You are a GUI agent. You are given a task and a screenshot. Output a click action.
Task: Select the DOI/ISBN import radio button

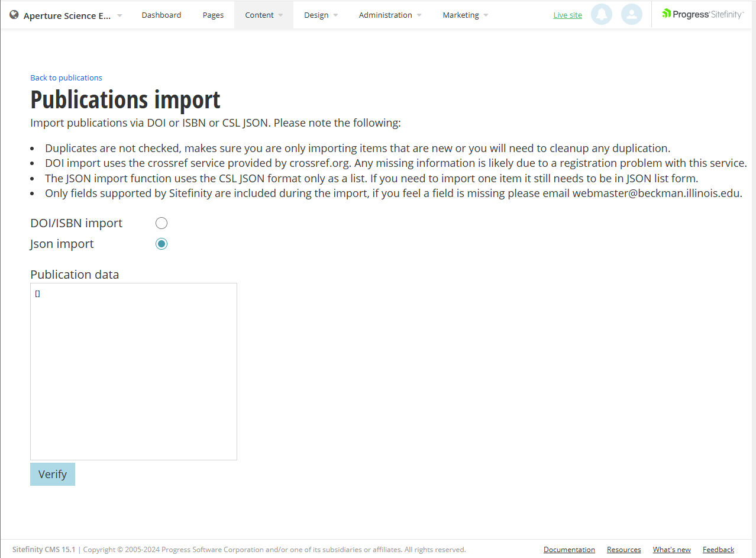click(x=161, y=223)
